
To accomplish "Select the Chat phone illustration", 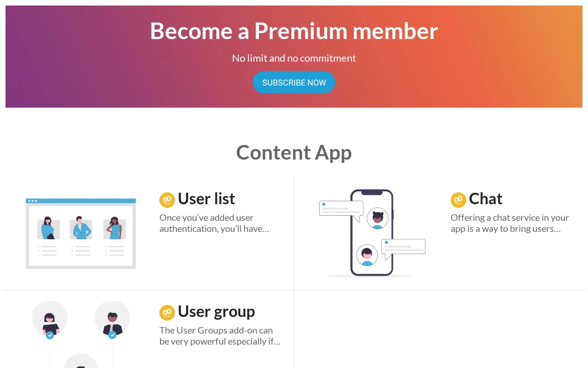I will pos(372,233).
